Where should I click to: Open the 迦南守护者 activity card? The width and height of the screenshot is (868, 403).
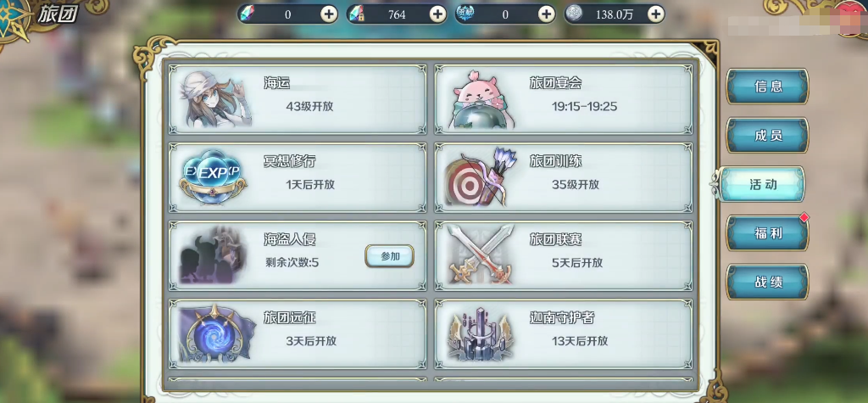[x=564, y=333]
